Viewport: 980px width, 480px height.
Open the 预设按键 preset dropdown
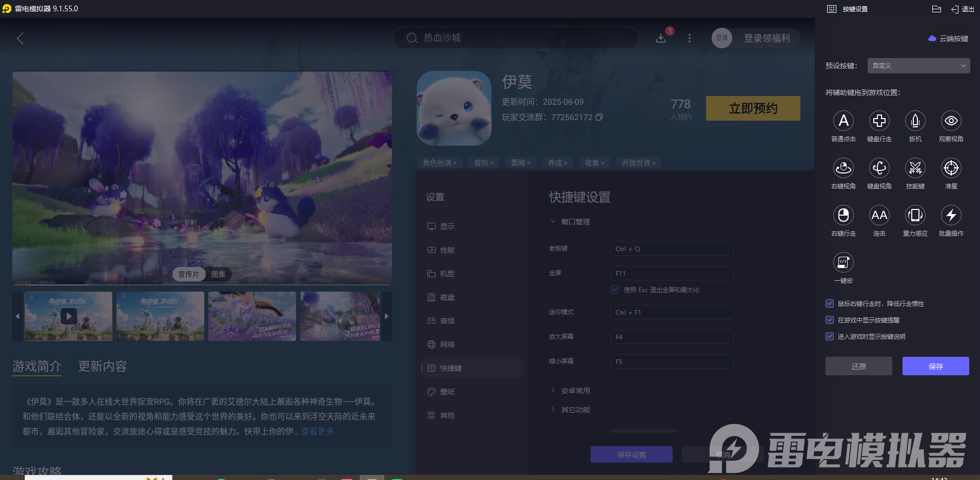pos(917,65)
